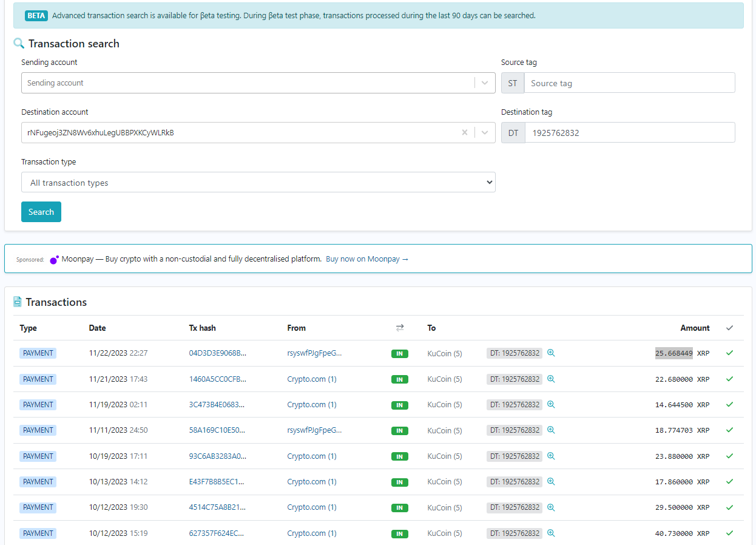
Task: Click the Destination tag field containing 1925762832
Action: 630,133
